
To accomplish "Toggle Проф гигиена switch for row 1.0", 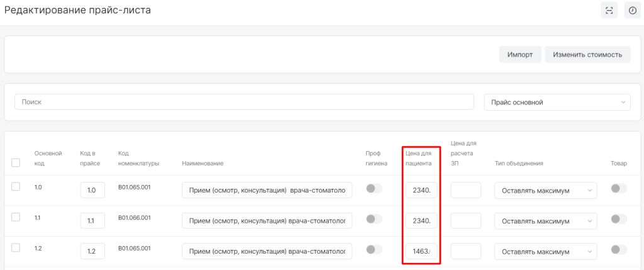I will click(374, 189).
